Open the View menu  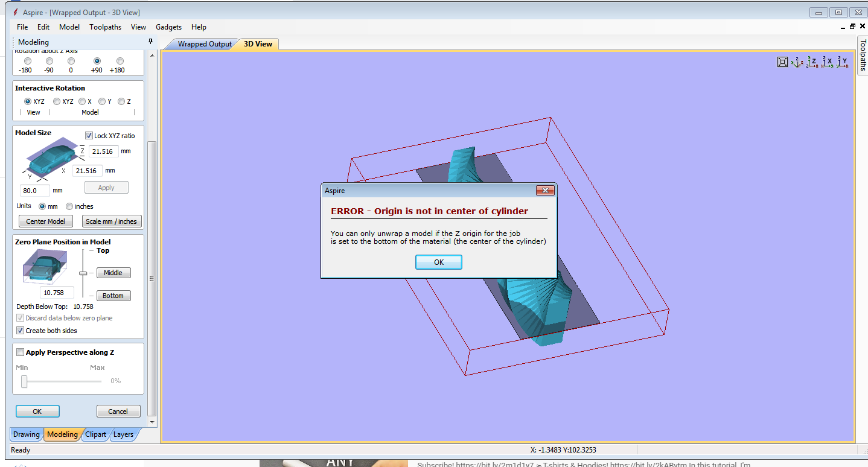(138, 27)
